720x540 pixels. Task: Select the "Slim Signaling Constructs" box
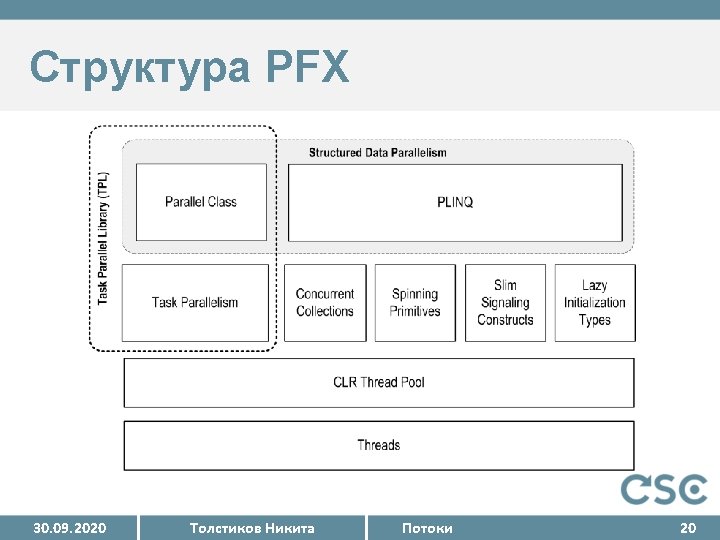[505, 303]
